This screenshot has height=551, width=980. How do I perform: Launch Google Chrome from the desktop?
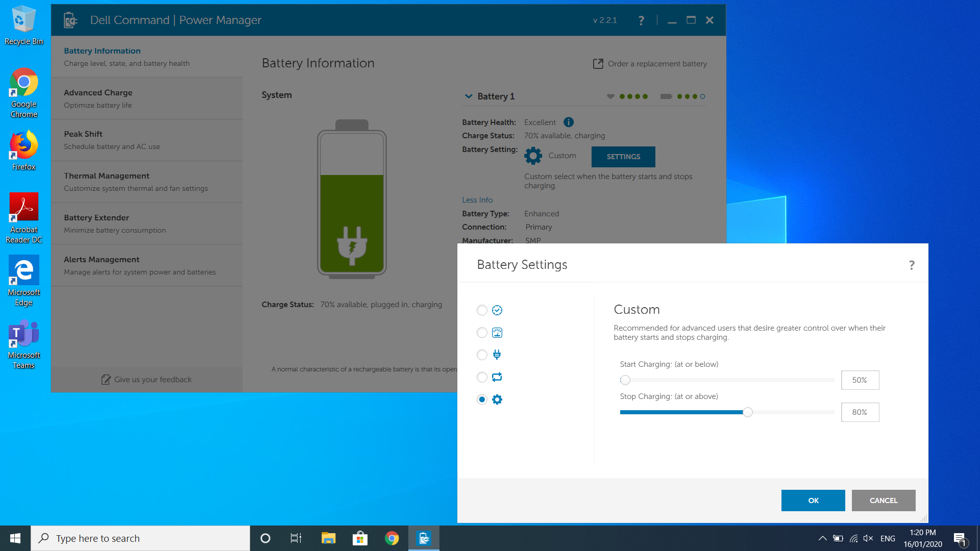pos(23,93)
